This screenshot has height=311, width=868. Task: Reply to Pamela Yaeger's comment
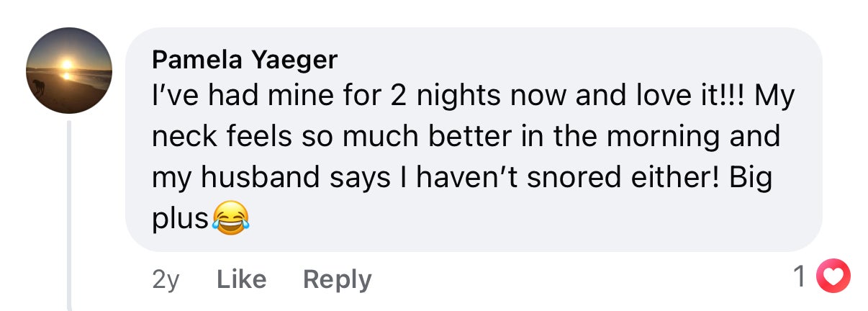pos(337,279)
